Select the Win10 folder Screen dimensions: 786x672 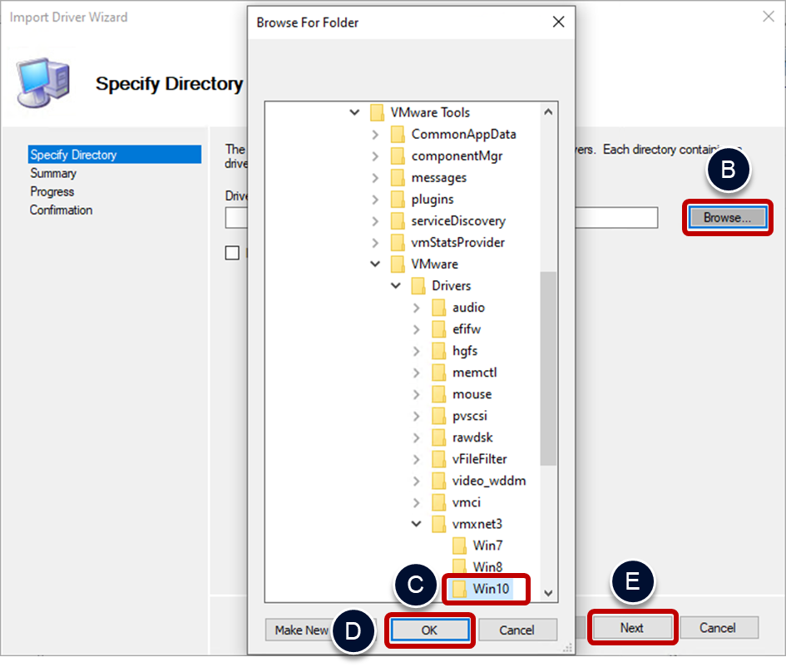pos(488,589)
